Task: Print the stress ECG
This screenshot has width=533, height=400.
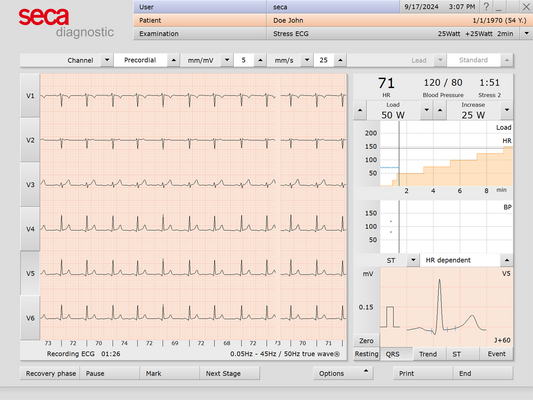Action: [x=423, y=373]
